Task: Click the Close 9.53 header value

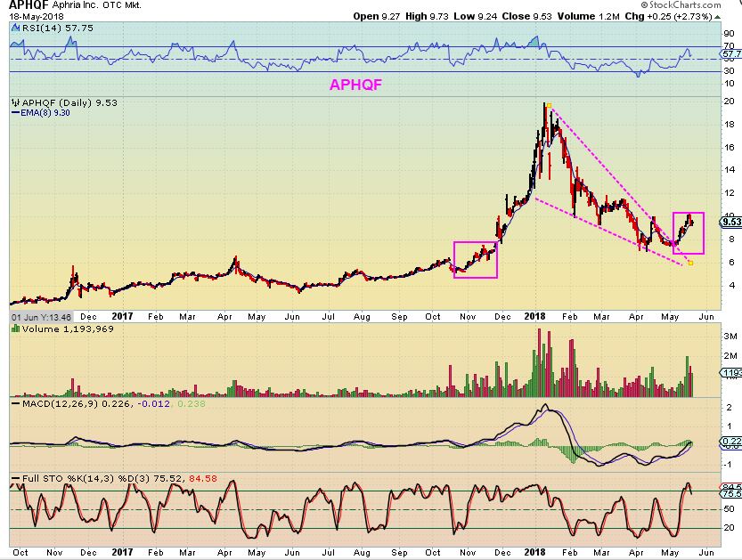Action: point(526,17)
